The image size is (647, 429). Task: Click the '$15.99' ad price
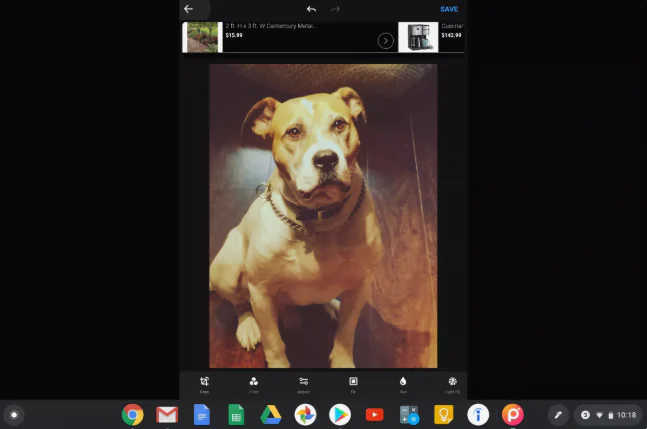(234, 35)
